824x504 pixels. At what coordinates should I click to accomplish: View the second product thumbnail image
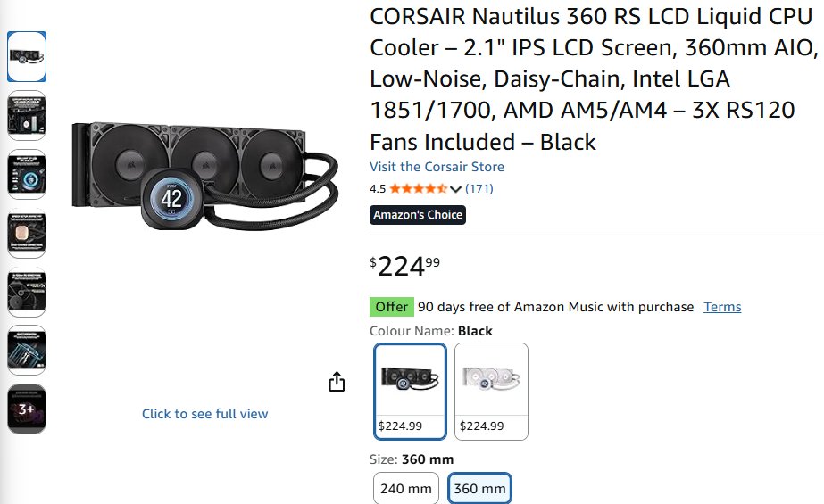coord(27,115)
